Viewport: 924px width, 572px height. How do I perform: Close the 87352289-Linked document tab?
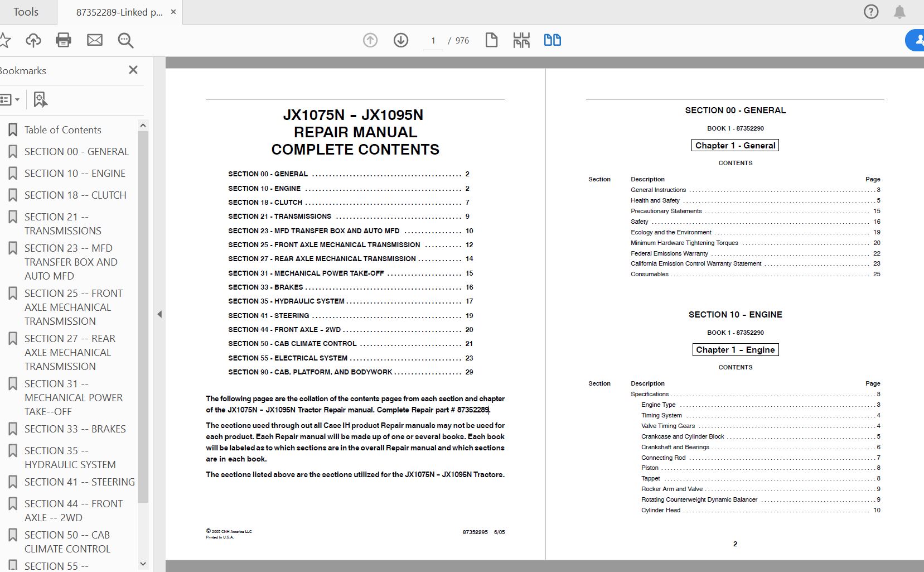[173, 12]
